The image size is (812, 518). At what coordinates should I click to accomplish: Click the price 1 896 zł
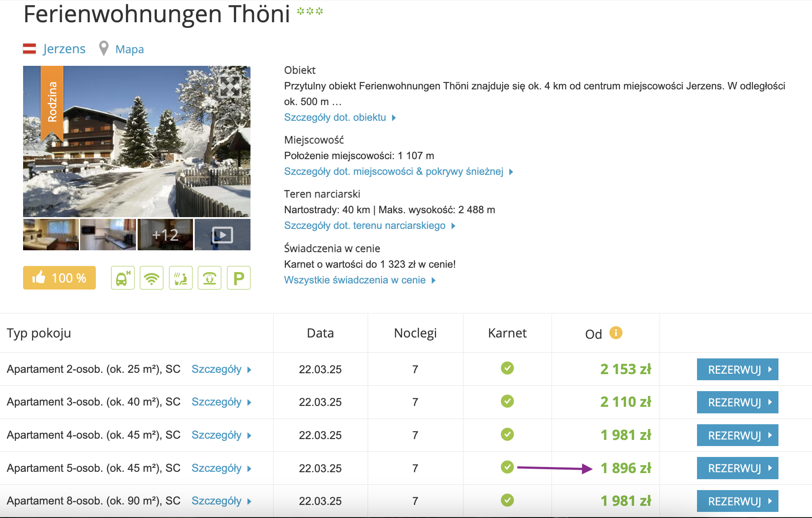tap(626, 468)
